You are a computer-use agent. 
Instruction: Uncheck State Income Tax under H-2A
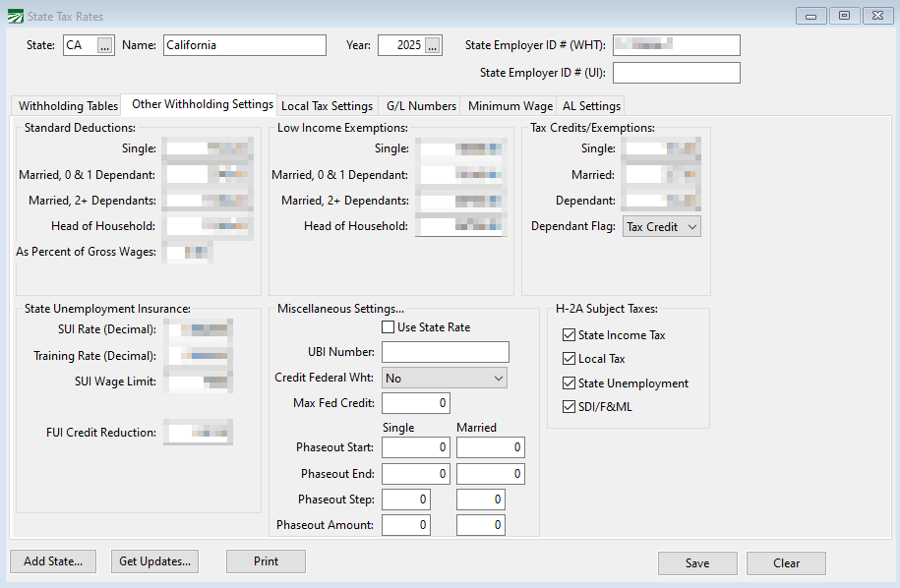[x=569, y=335]
